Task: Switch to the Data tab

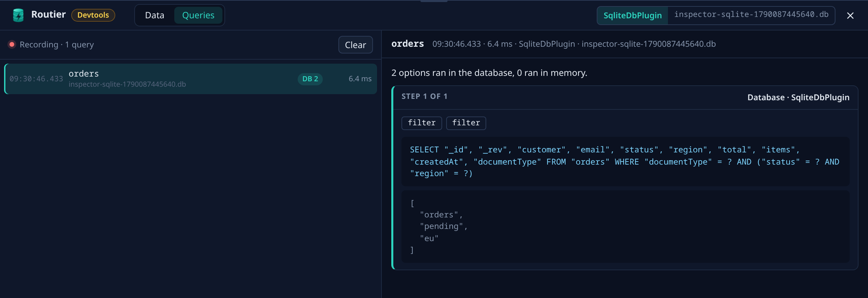Action: 155,15
